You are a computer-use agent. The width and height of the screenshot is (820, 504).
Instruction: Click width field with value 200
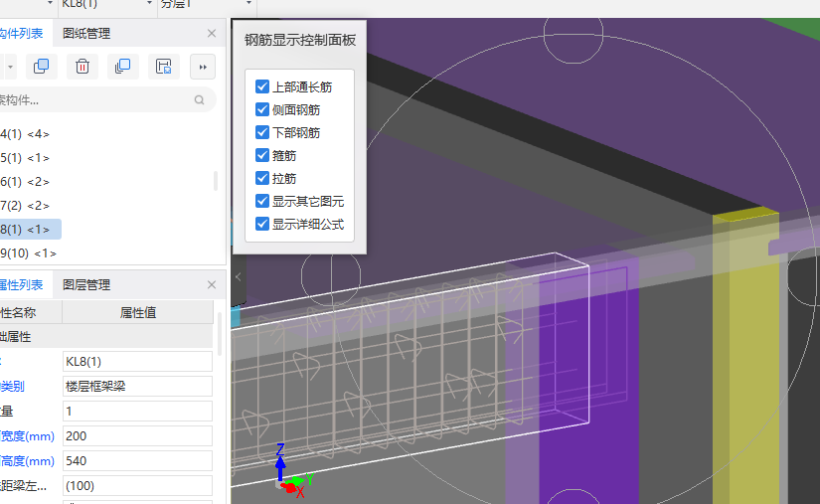[x=137, y=436]
